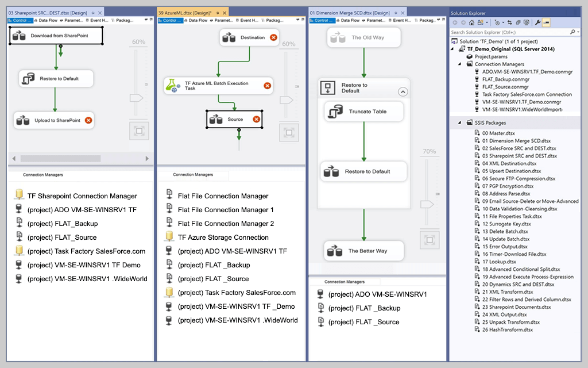Toggle the pin on 03 Sharepoint SRC tab
Image resolution: width=588 pixels, height=368 pixels.
click(93, 13)
